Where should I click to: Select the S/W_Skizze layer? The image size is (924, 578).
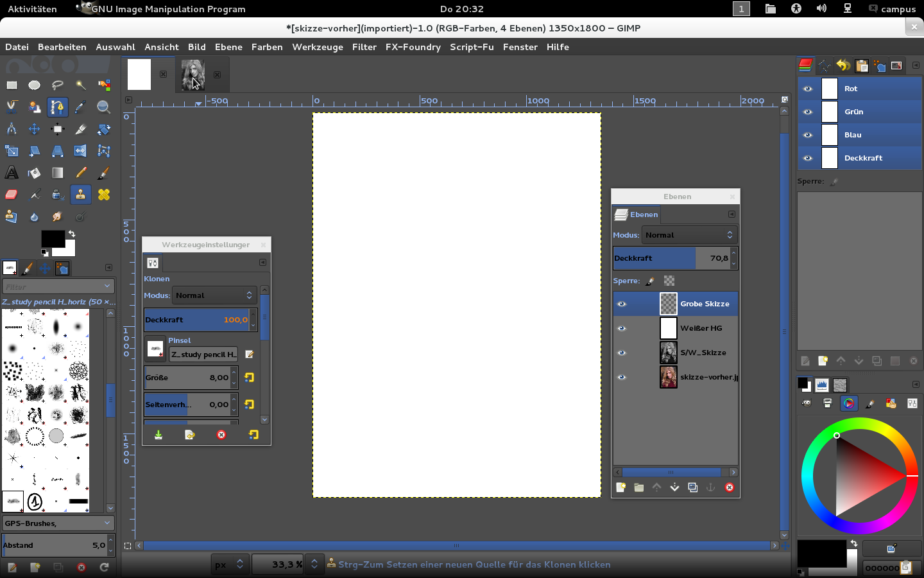(703, 353)
